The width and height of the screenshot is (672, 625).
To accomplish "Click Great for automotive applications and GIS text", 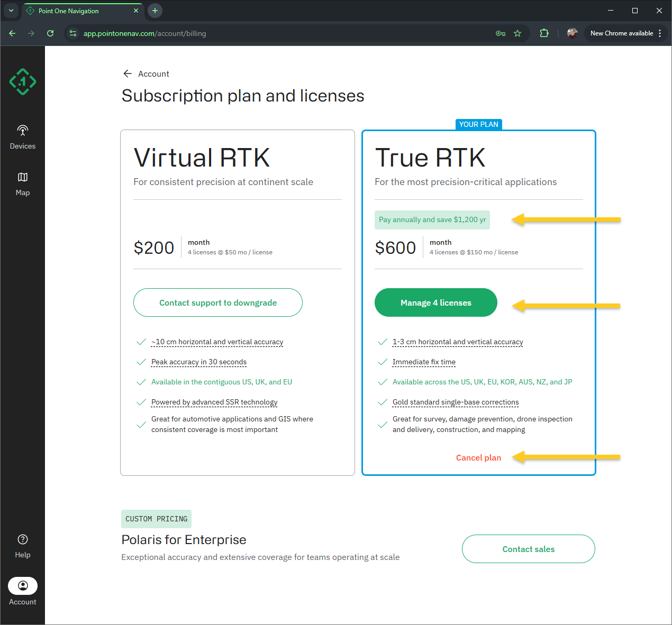I will [x=232, y=424].
